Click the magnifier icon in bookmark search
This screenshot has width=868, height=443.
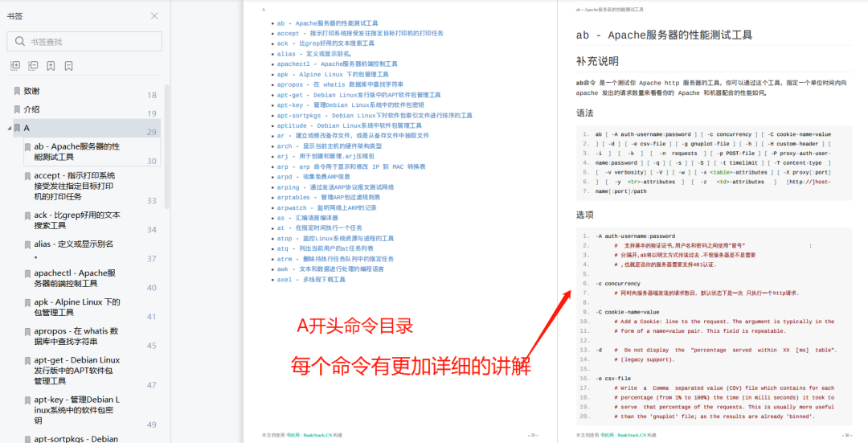point(20,42)
